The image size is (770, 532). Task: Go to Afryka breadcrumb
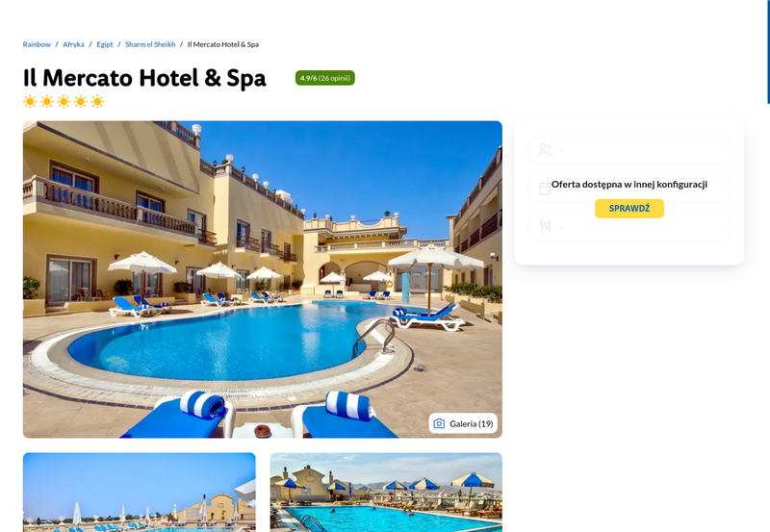coord(74,44)
